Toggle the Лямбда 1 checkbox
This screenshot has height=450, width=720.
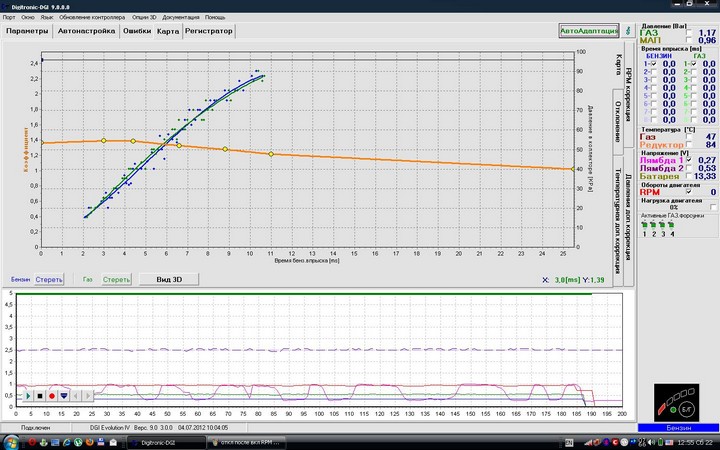coord(690,160)
